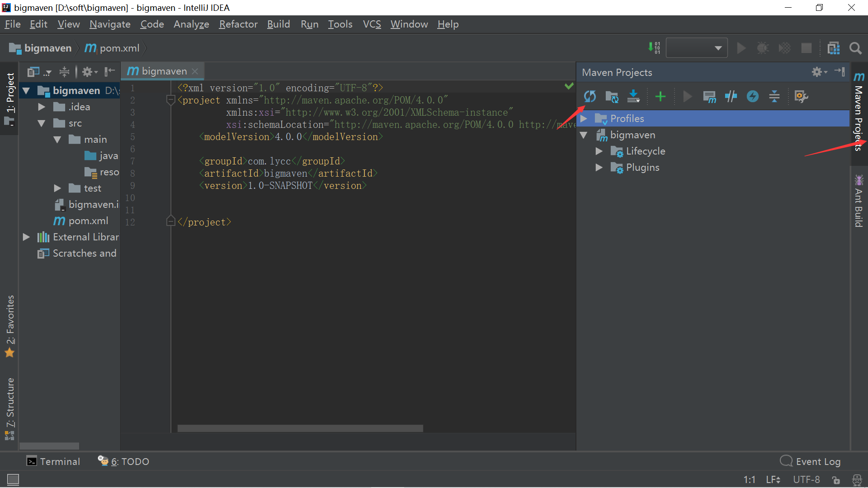The image size is (868, 488).
Task: Expand the Plugins node in Maven panel
Action: [599, 168]
